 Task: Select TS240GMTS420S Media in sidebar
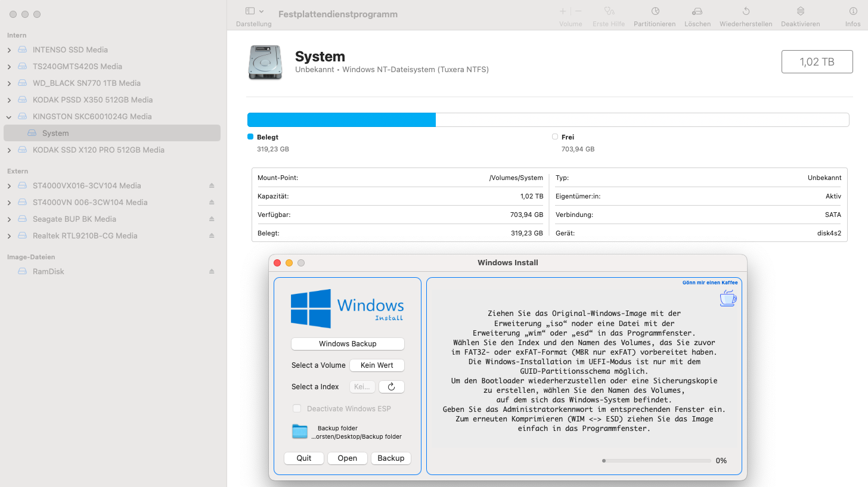coord(77,67)
